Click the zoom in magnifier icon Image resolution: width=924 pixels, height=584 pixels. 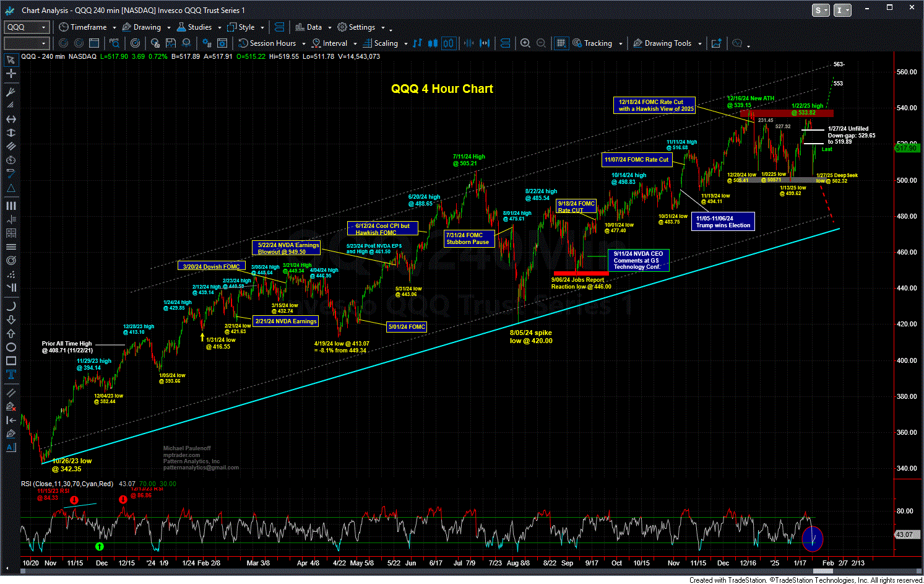point(525,43)
